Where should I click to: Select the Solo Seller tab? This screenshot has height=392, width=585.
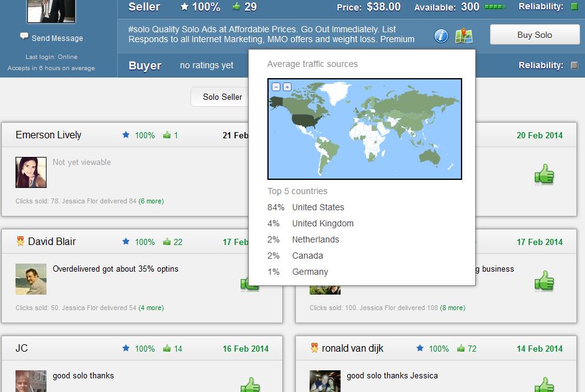pos(222,97)
